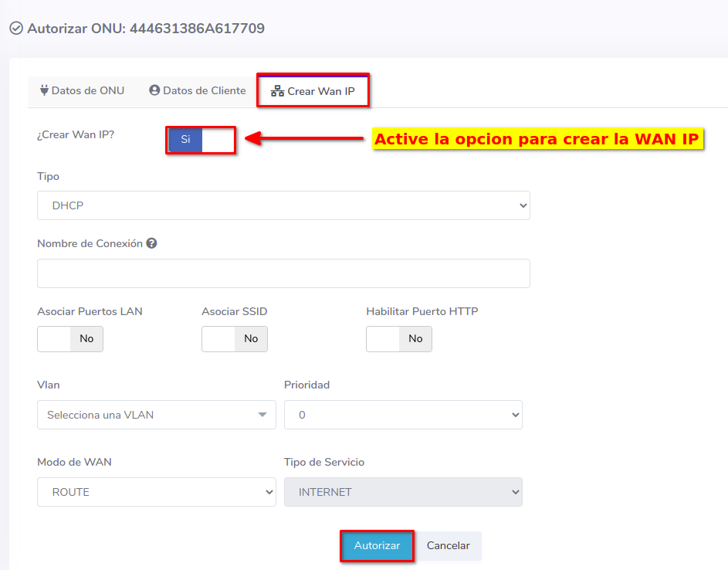Focus the Nombre de Conexión text field
The image size is (728, 570).
click(283, 273)
